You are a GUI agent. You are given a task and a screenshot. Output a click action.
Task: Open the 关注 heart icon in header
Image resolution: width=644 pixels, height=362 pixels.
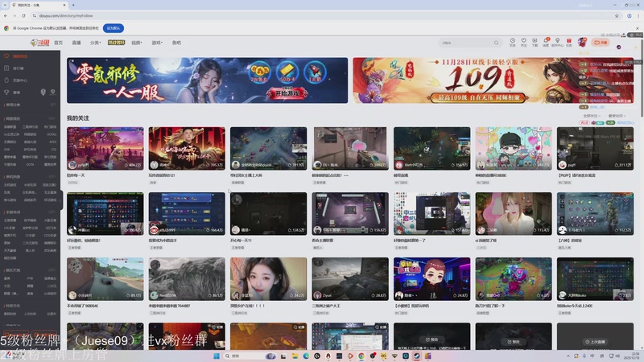pyautogui.click(x=524, y=42)
